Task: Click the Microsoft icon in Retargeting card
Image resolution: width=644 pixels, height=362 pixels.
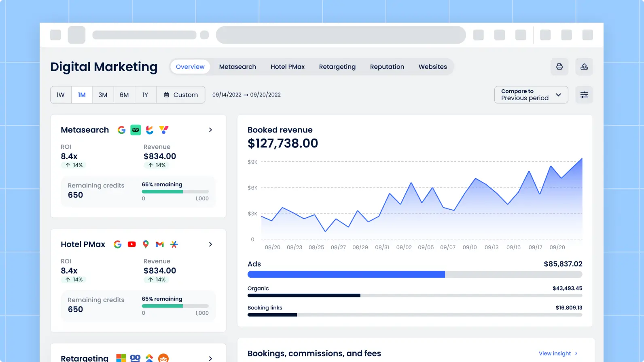Action: click(x=121, y=358)
